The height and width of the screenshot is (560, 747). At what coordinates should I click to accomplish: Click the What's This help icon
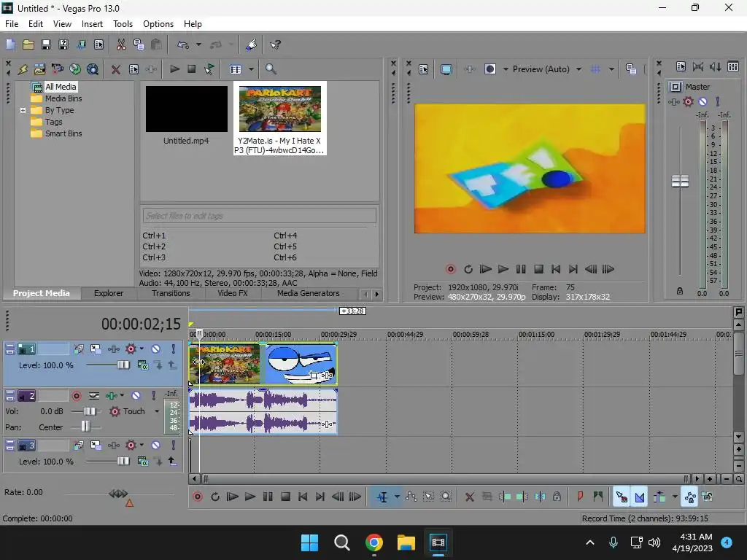tap(275, 44)
